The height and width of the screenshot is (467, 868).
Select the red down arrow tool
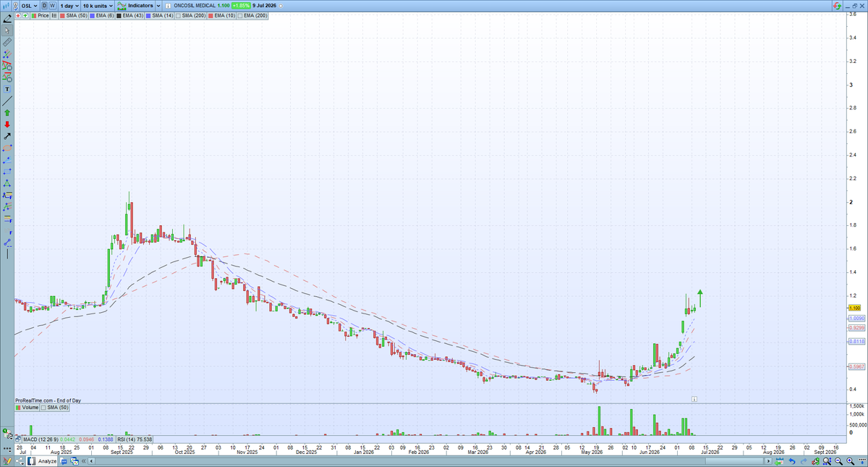pos(7,125)
